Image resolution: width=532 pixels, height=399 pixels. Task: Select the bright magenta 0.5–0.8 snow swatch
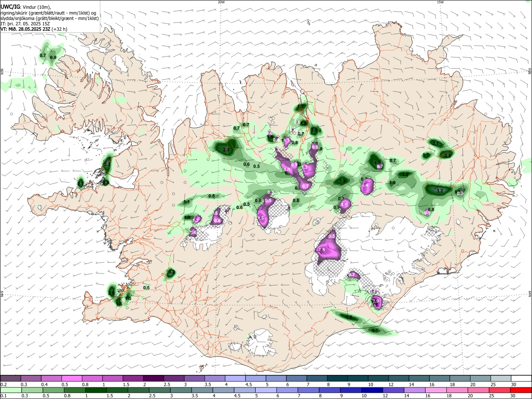pyautogui.click(x=71, y=378)
